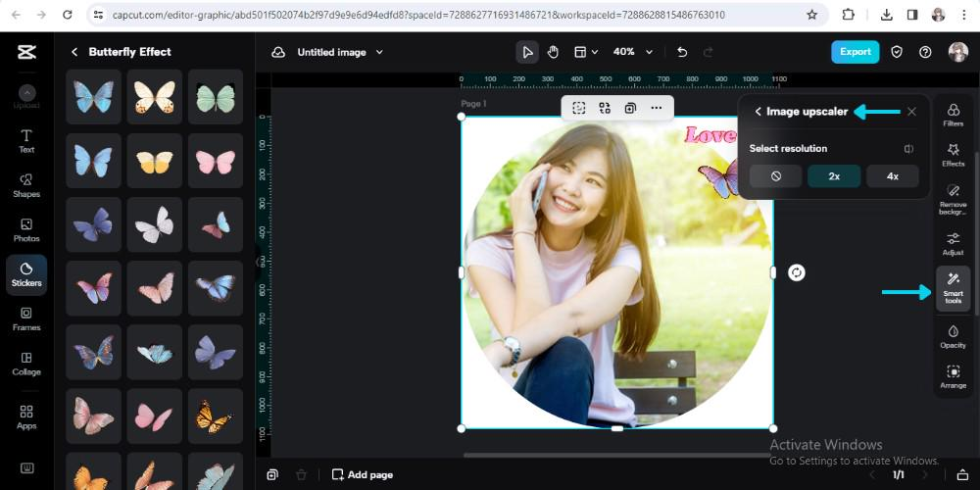The width and height of the screenshot is (980, 490).
Task: Click the duplicate icon in floating toolbar
Action: (630, 108)
